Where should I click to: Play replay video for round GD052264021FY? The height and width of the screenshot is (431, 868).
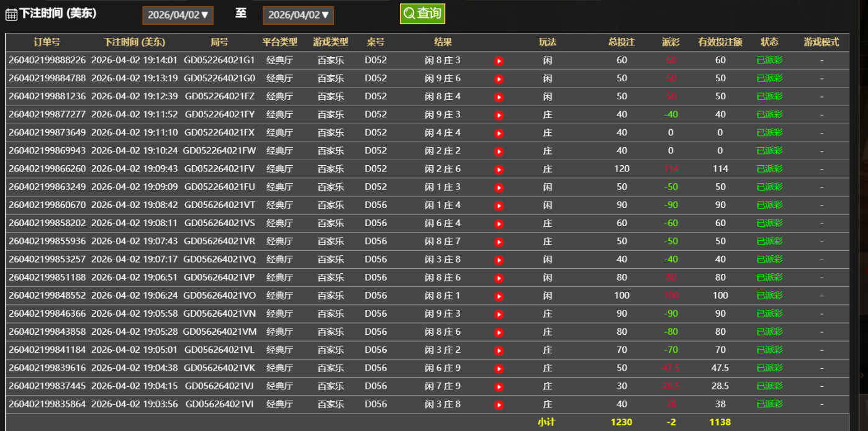[499, 115]
